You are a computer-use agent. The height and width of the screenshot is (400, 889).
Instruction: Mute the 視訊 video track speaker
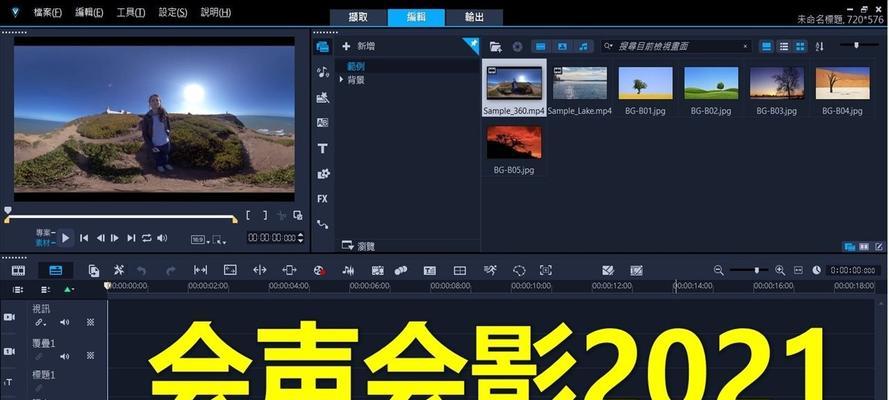click(x=65, y=322)
